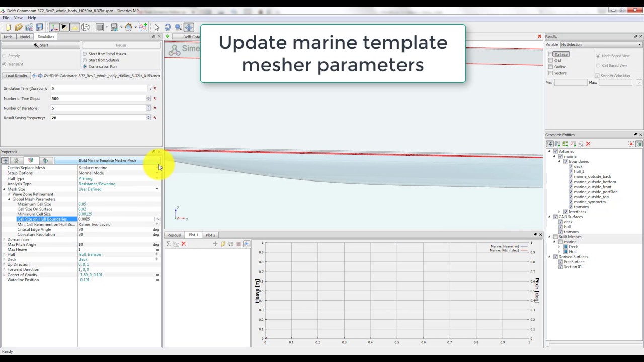644x362 pixels.
Task: Select Continuation Run radio button
Action: (85, 66)
